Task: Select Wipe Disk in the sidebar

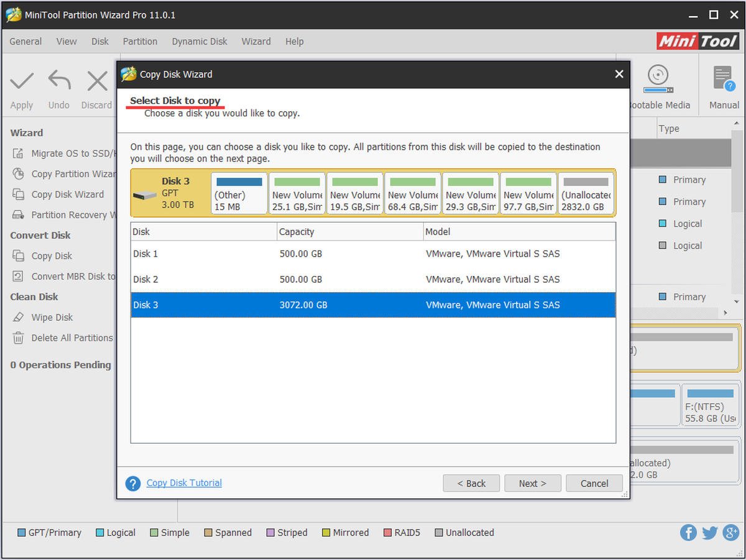Action: 52,317
